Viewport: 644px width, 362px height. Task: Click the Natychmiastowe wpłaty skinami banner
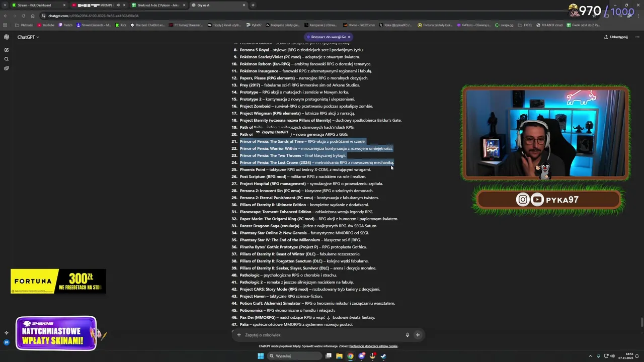point(56,333)
